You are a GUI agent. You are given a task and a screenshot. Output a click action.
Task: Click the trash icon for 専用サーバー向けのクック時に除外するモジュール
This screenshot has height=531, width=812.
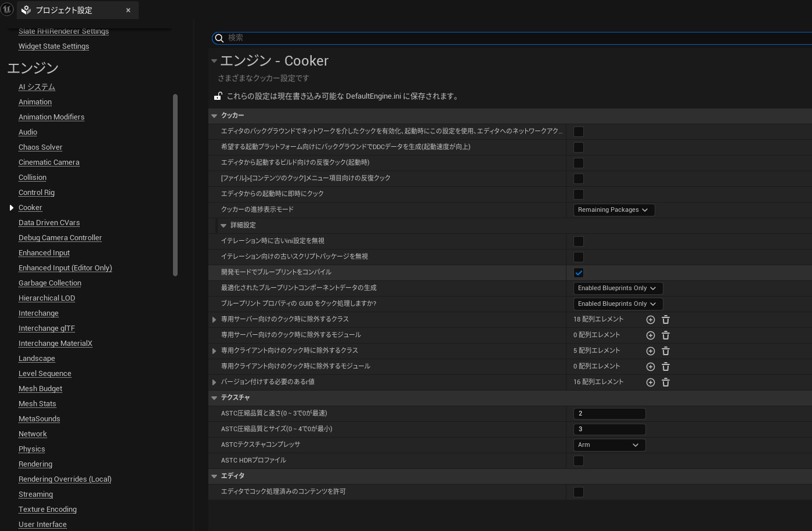(x=666, y=335)
